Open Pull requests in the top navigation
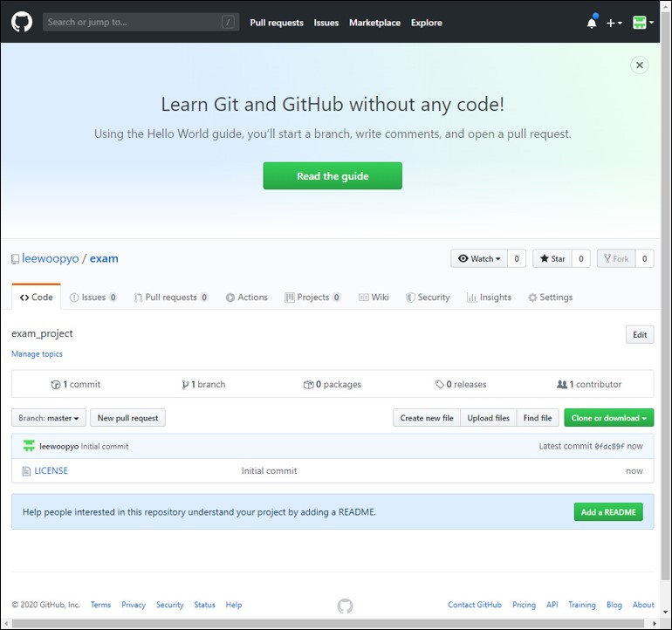 tap(277, 23)
